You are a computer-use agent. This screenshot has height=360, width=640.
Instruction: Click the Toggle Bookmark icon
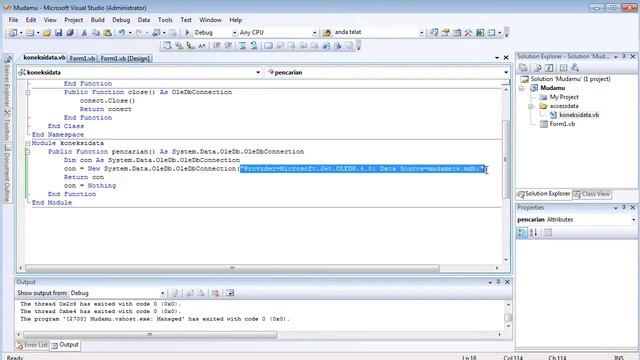click(268, 46)
